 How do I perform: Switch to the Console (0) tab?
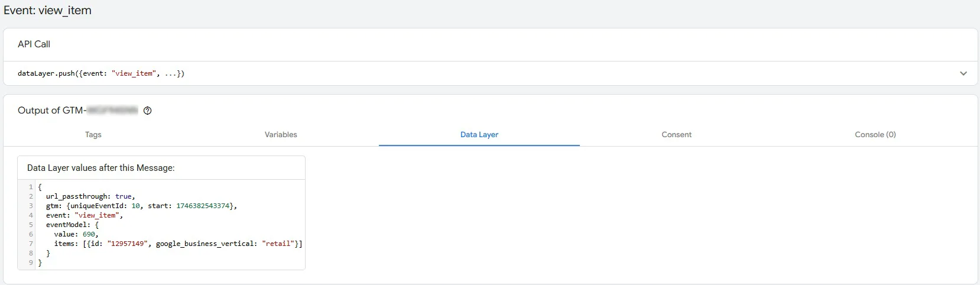pyautogui.click(x=875, y=135)
